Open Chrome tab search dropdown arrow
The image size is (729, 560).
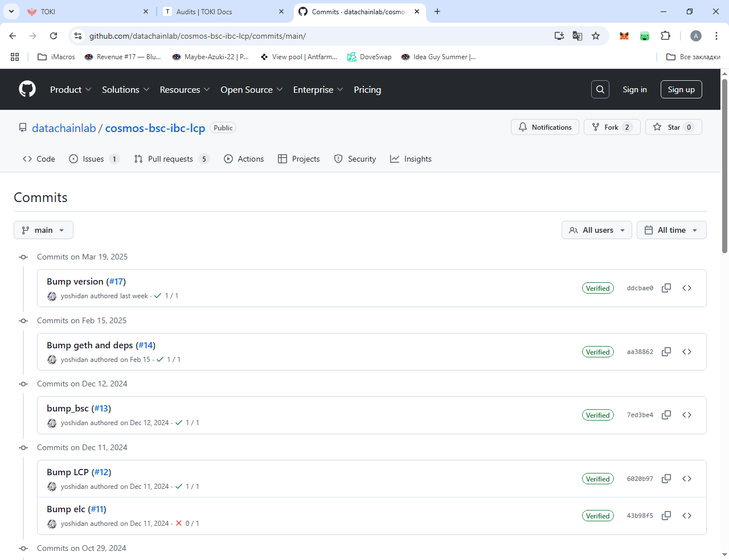[11, 11]
